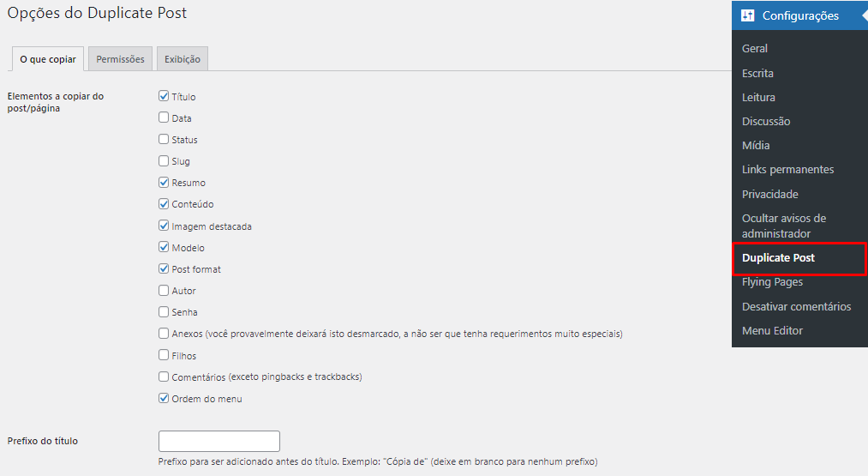
Task: Navigate to Desativar comentários
Action: (x=796, y=307)
